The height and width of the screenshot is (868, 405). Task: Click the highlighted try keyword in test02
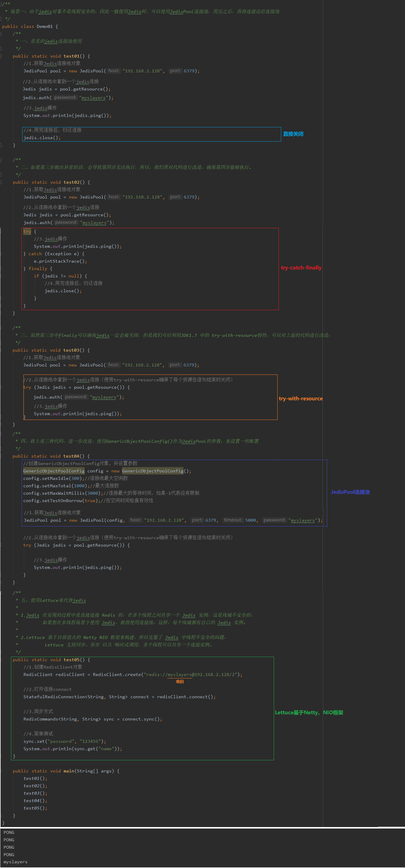click(27, 231)
